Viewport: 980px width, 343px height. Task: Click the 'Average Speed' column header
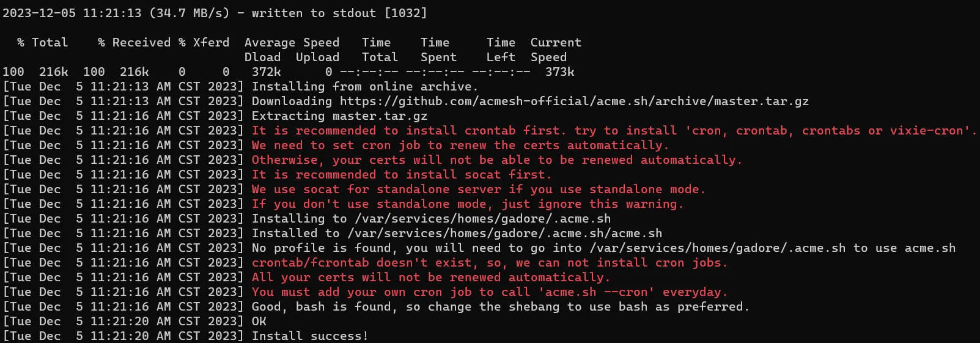[x=292, y=42]
